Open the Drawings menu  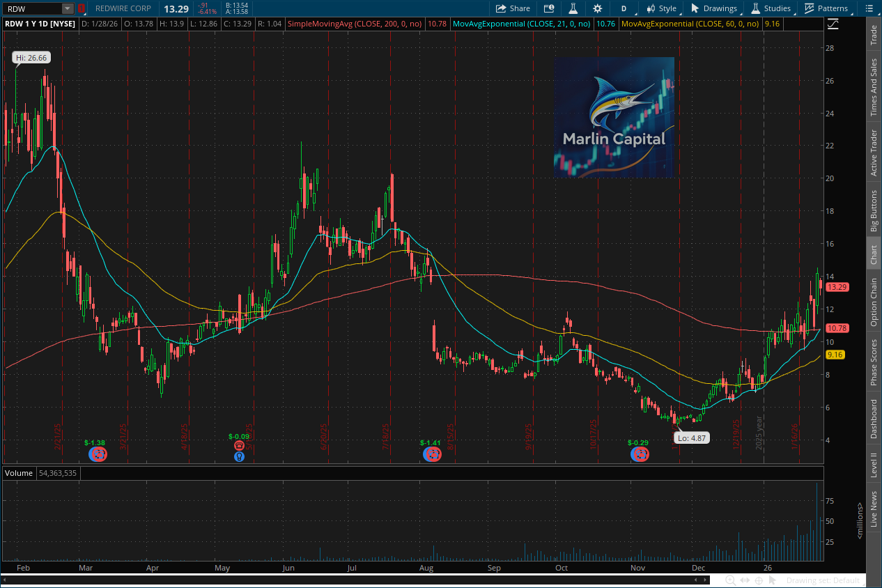point(714,8)
